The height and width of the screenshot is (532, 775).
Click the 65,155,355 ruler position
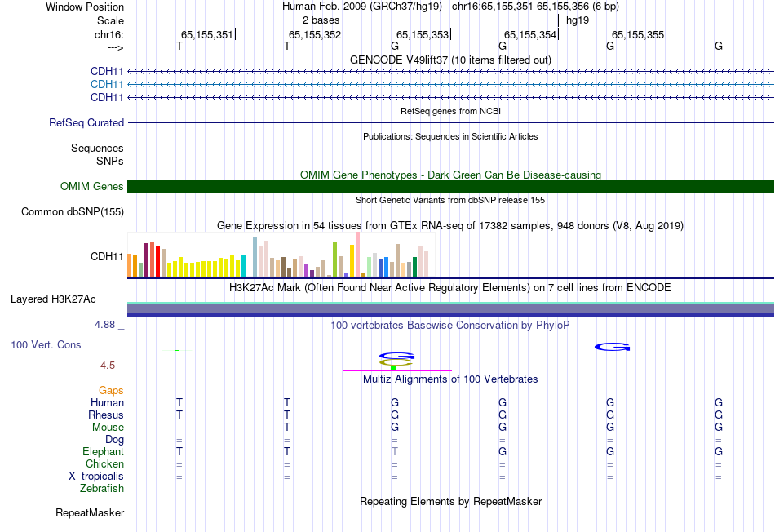click(638, 34)
